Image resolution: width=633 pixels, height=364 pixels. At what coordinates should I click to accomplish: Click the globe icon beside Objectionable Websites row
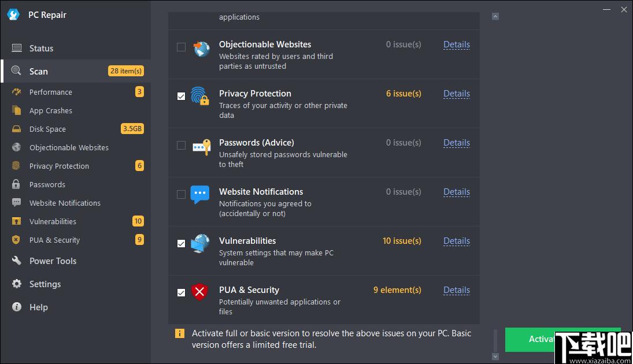coord(201,49)
